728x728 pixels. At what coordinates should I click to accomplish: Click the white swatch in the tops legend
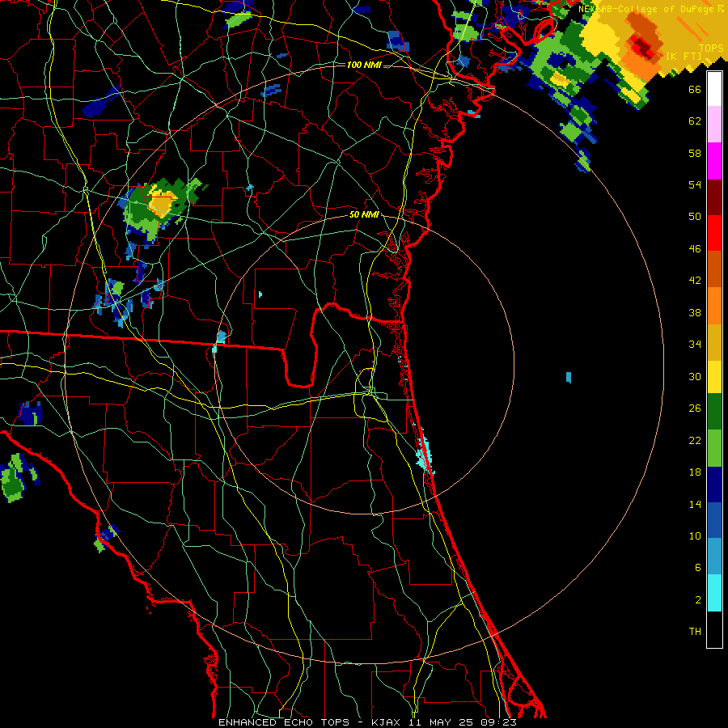(x=714, y=89)
